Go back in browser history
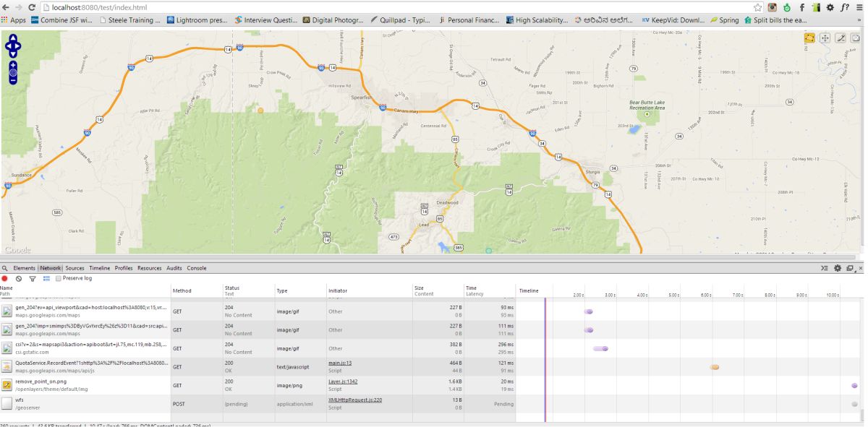Viewport: 868px width, 427px height. coord(5,7)
